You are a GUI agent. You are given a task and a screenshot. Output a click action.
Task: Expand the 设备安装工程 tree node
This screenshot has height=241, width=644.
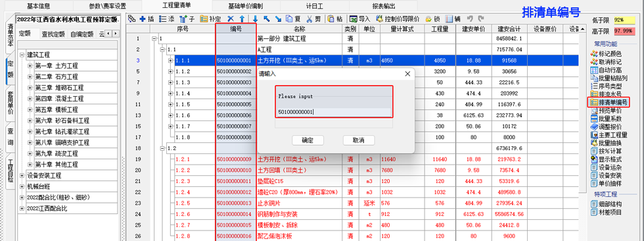click(x=22, y=176)
